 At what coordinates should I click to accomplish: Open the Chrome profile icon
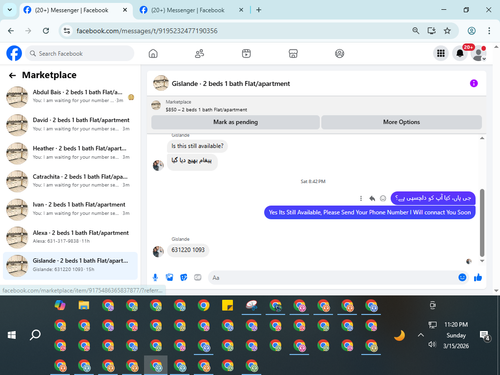pos(471,31)
